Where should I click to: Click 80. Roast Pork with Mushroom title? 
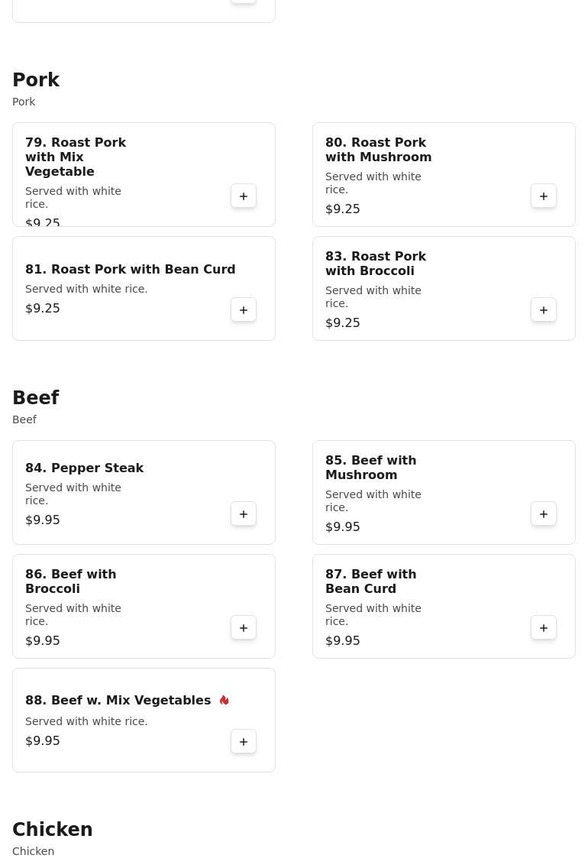pyautogui.click(x=378, y=150)
